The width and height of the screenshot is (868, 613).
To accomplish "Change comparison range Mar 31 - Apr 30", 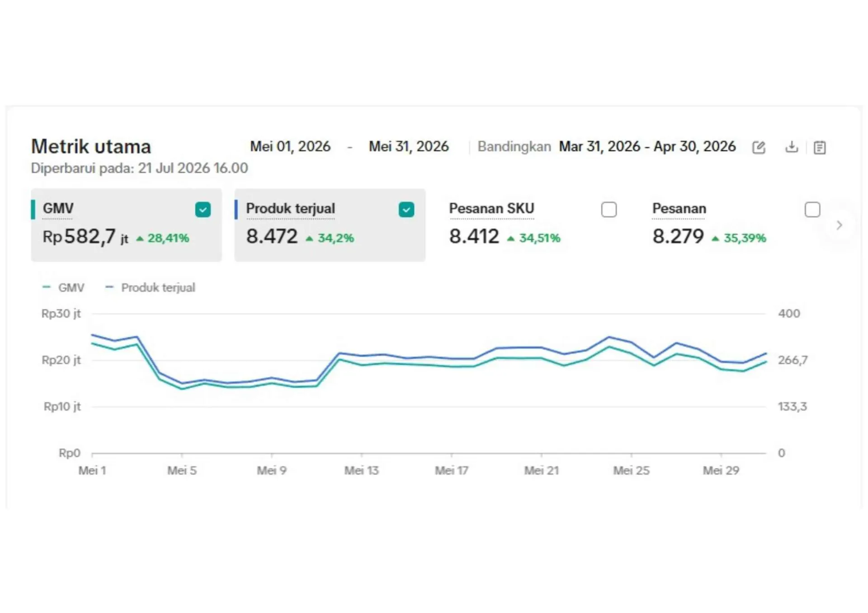I will click(x=647, y=146).
